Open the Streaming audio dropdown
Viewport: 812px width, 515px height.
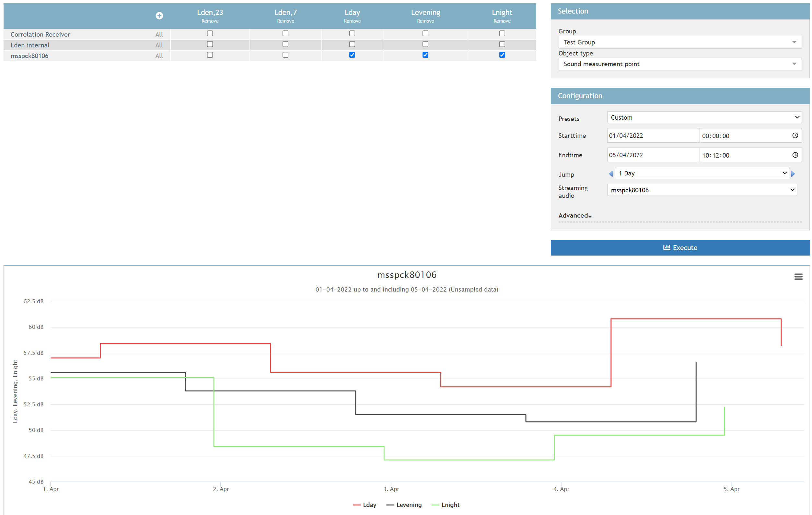pyautogui.click(x=702, y=190)
